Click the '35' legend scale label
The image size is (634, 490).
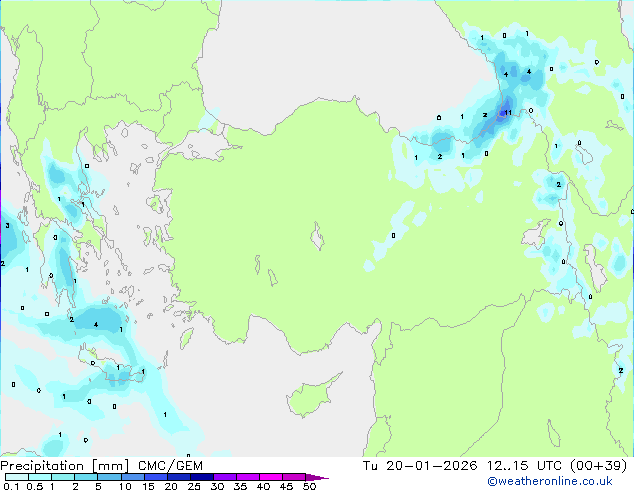coord(240,486)
